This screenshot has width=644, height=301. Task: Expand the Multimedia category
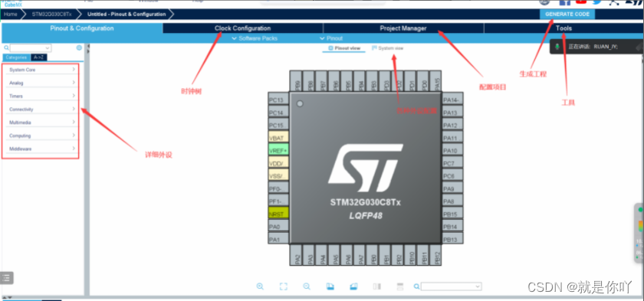[x=42, y=123]
